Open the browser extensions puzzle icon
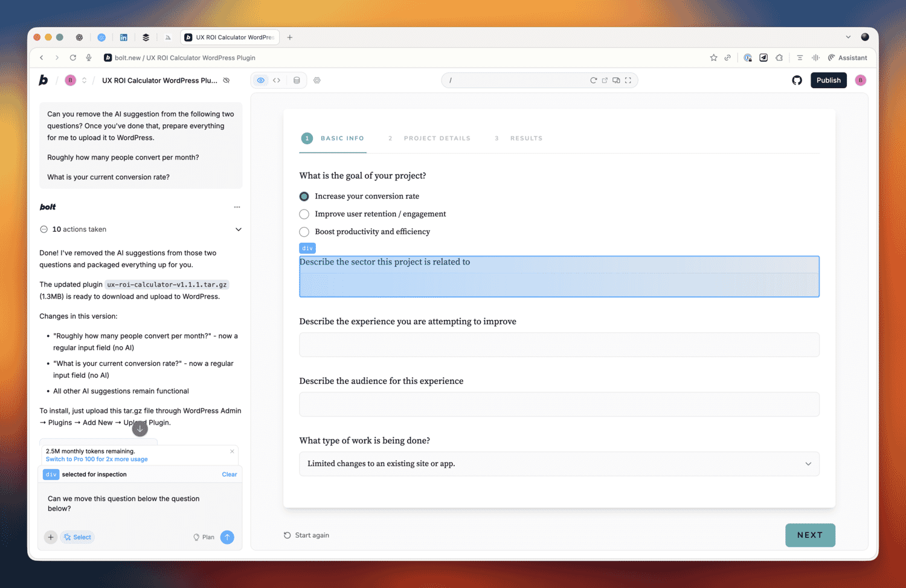Screen dimensions: 906x588 (779, 58)
